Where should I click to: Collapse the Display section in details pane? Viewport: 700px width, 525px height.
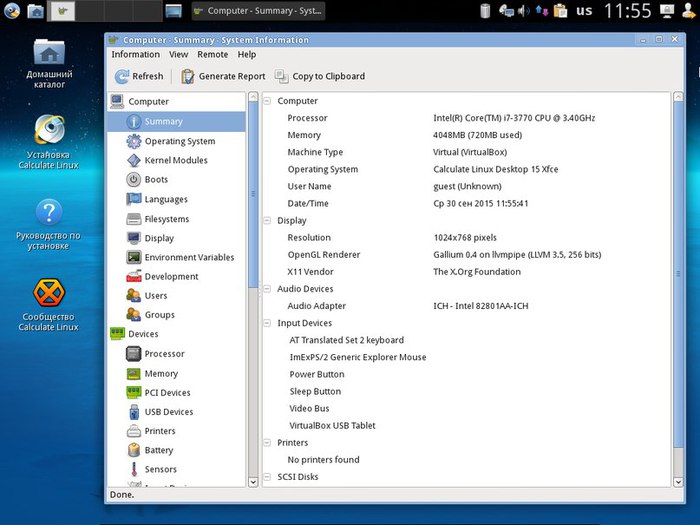(267, 221)
